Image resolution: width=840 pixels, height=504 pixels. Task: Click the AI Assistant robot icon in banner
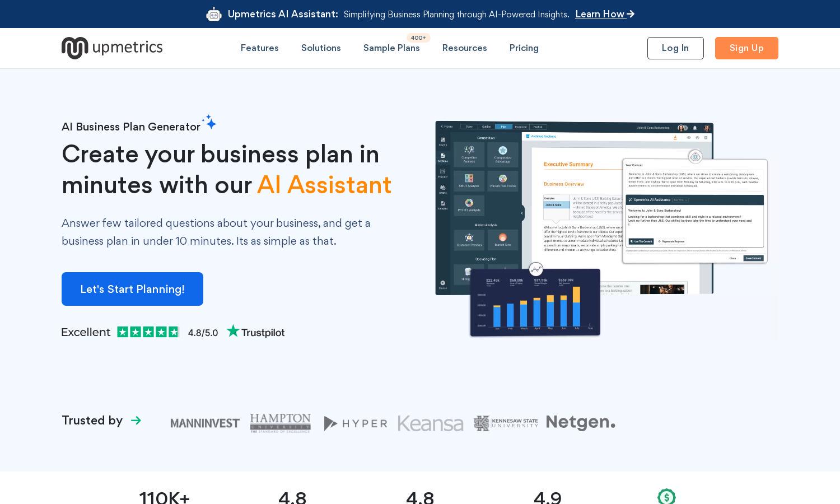pyautogui.click(x=214, y=14)
